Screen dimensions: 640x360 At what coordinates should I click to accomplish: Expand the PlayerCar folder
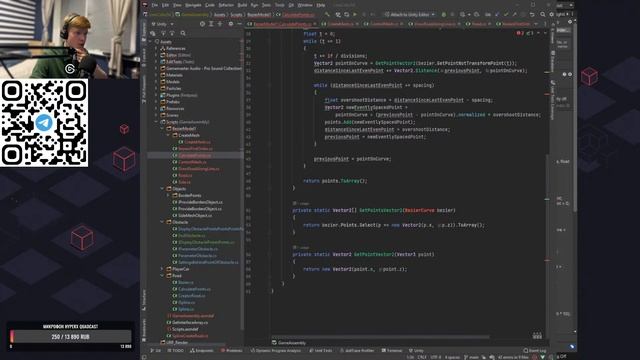[162, 269]
